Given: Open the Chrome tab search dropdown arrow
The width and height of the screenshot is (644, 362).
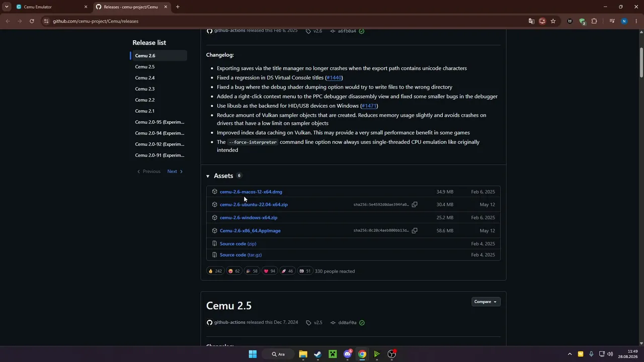Looking at the screenshot, I should pyautogui.click(x=7, y=7).
